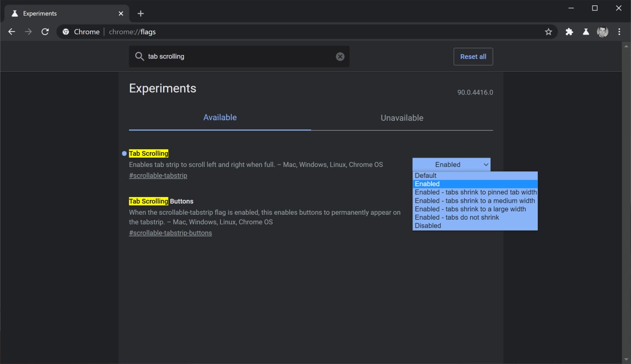Screen dimensions: 631x364
Task: Open the #scrollable-tabstrip link
Action: click(x=158, y=175)
